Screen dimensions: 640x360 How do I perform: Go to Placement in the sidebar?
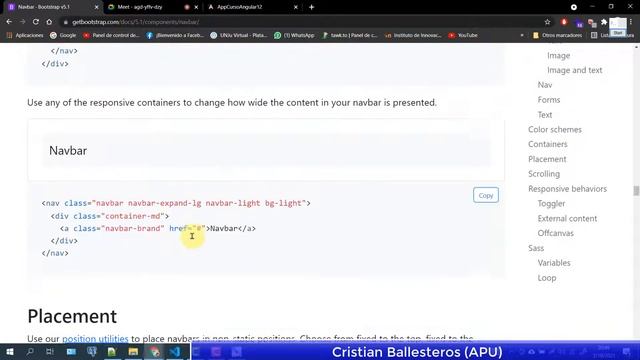(x=547, y=159)
